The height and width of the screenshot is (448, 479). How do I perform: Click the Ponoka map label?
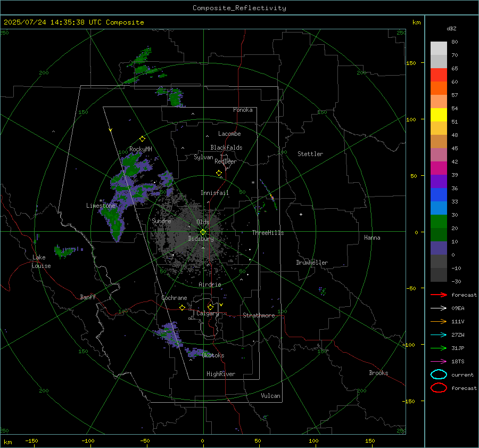[x=243, y=110]
